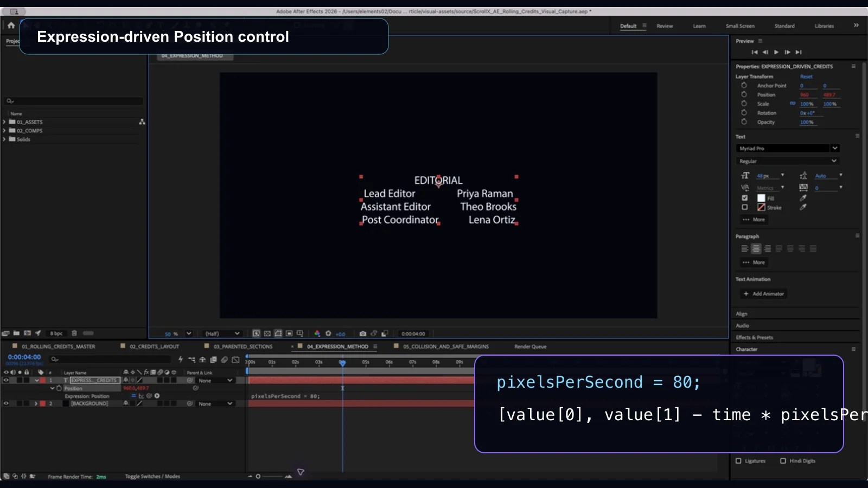Click the Home icon in toolbar

point(11,25)
